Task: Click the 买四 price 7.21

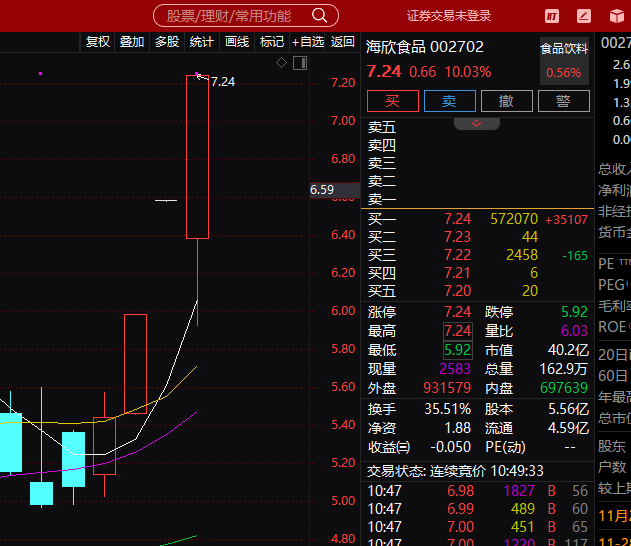Action: click(x=458, y=273)
